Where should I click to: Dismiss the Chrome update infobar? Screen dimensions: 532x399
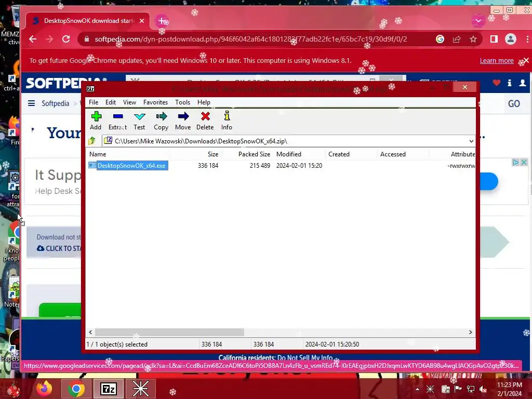526,60
